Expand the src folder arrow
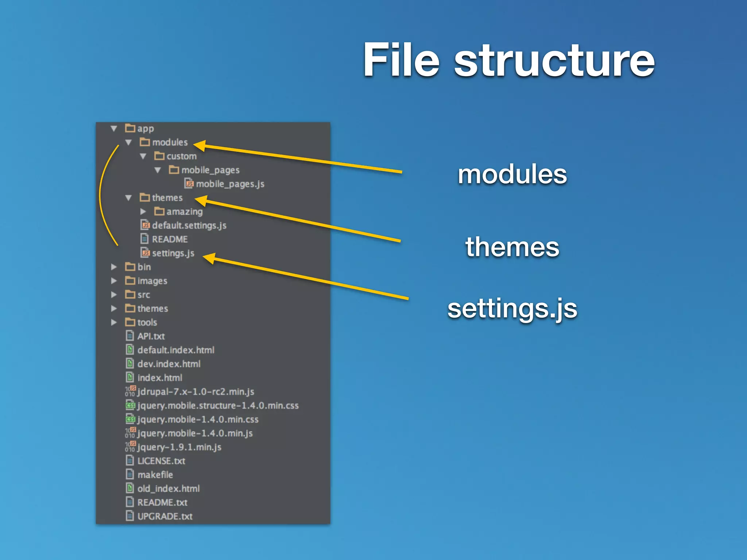Image resolution: width=747 pixels, height=560 pixels. tap(114, 295)
